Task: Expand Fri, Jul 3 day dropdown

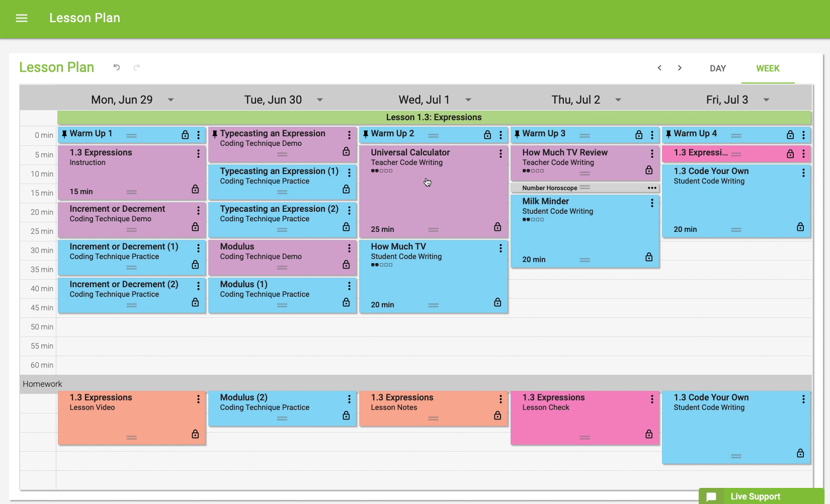Action: pos(766,100)
